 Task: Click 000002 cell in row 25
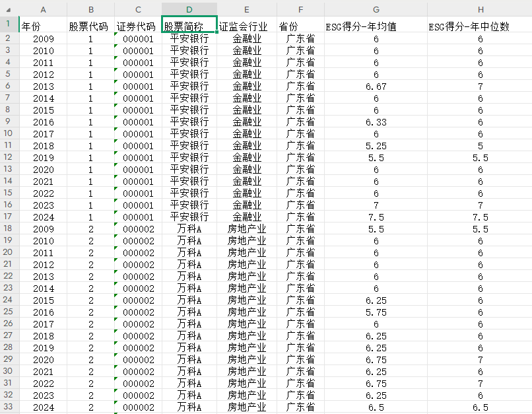[138, 312]
